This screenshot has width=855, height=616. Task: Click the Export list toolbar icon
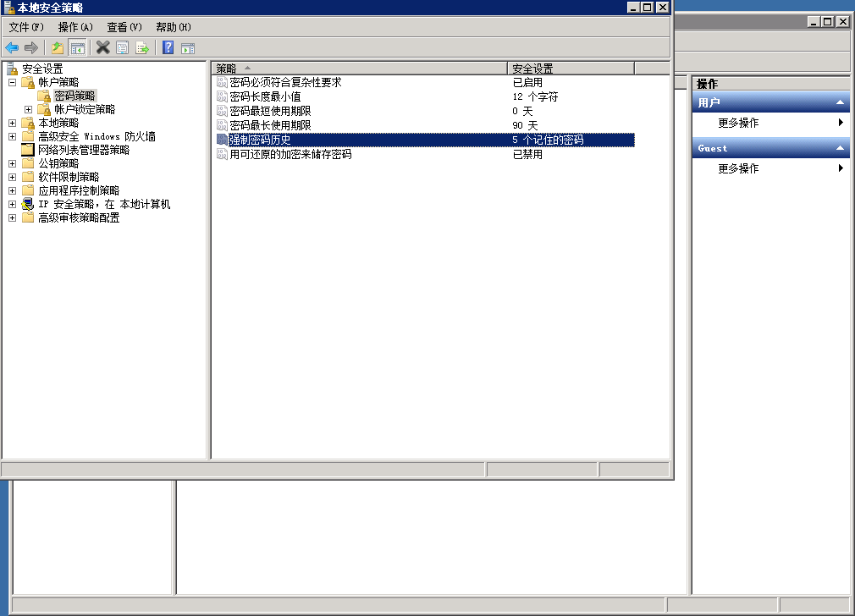[142, 47]
